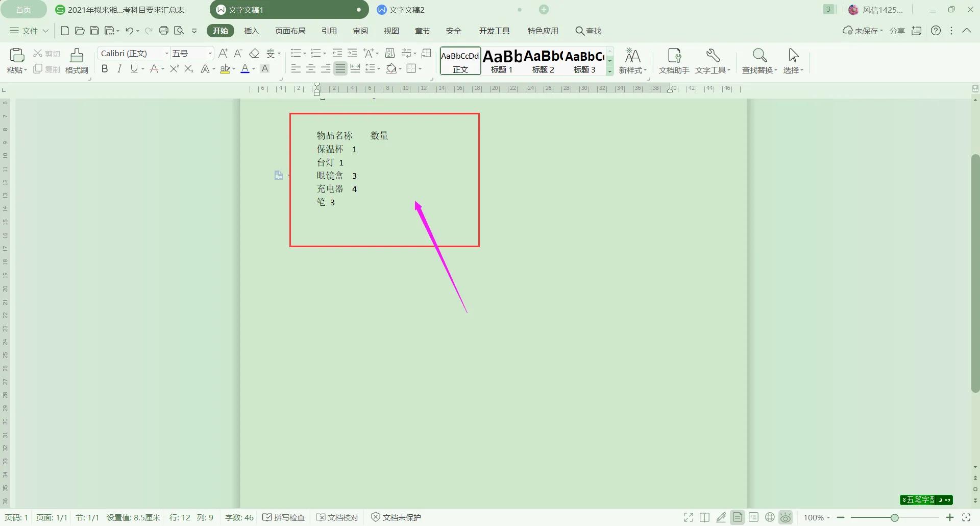Image resolution: width=980 pixels, height=526 pixels.
Task: Click the vertical scrollbar thumb
Action: click(x=975, y=273)
